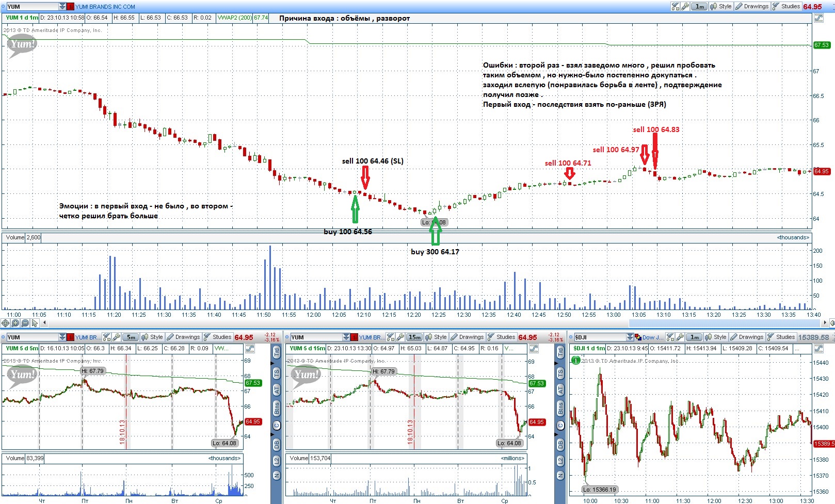
Task: Expand symbol dropdown arrow in $DJI chart
Action: 630,337
